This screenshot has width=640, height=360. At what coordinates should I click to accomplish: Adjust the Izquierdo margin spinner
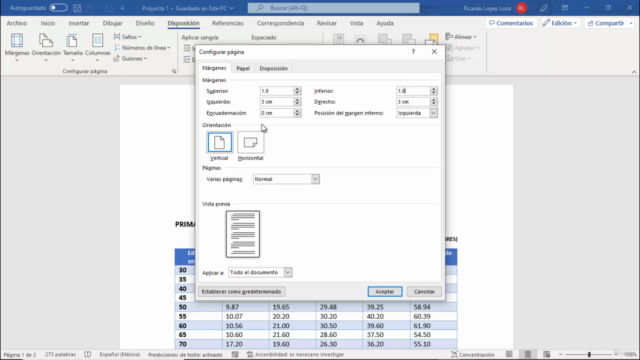(x=297, y=102)
